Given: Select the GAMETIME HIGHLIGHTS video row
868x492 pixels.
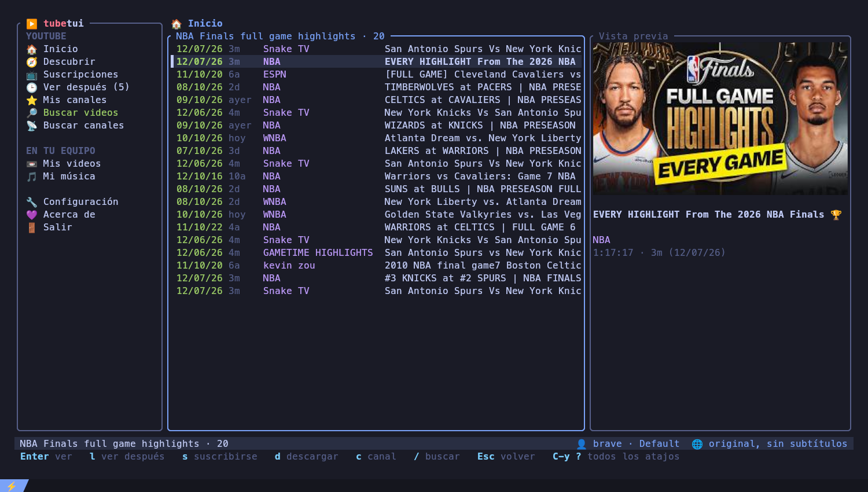Looking at the screenshot, I should click(x=376, y=253).
